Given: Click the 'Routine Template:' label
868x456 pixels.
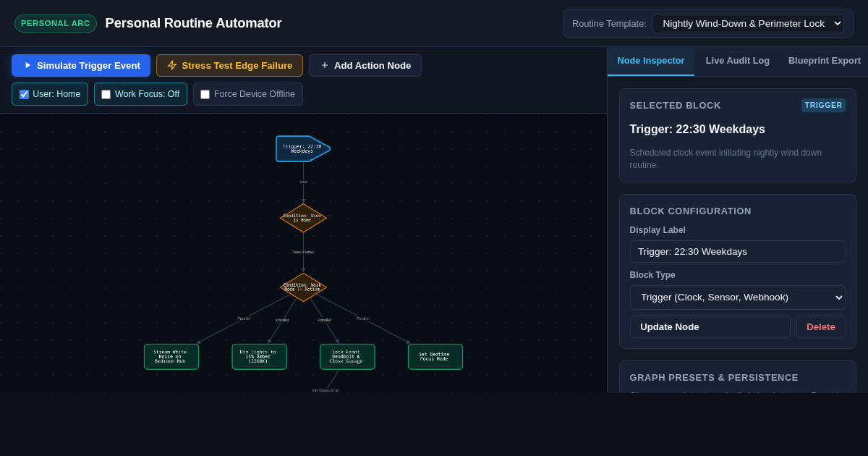Looking at the screenshot, I should [x=609, y=23].
